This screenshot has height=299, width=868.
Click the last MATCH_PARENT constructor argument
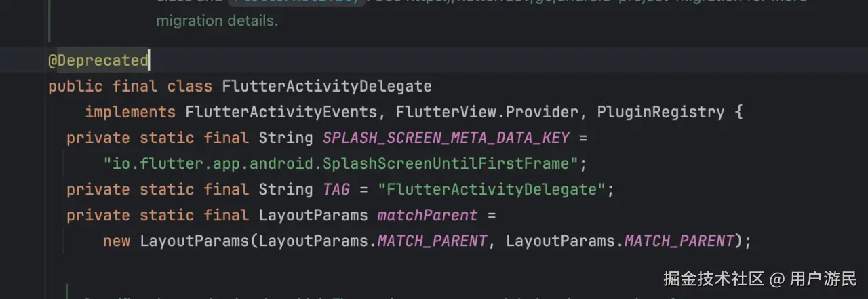[x=679, y=241]
